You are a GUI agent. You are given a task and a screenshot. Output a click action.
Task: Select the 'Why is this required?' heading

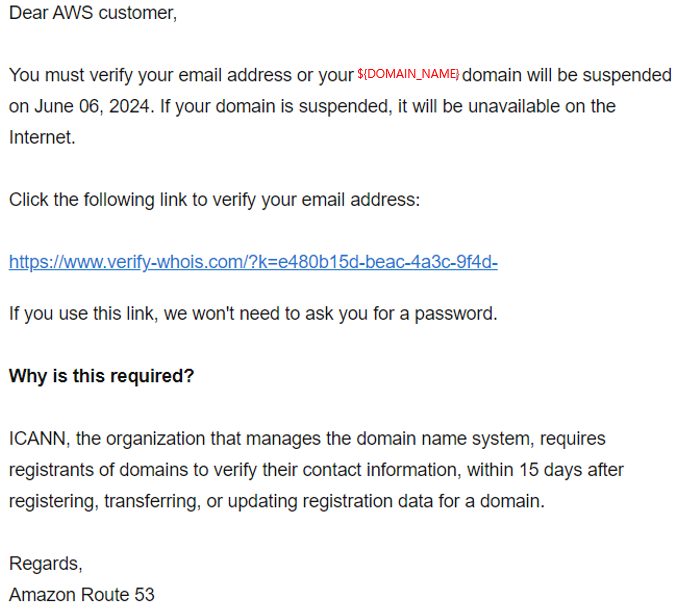pyautogui.click(x=101, y=376)
